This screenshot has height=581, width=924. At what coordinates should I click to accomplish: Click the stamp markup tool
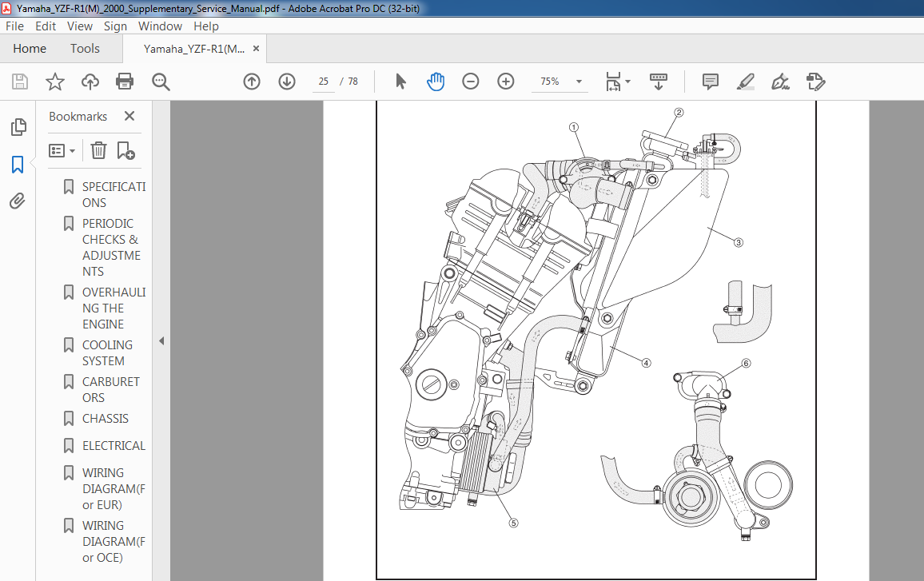[x=815, y=82]
